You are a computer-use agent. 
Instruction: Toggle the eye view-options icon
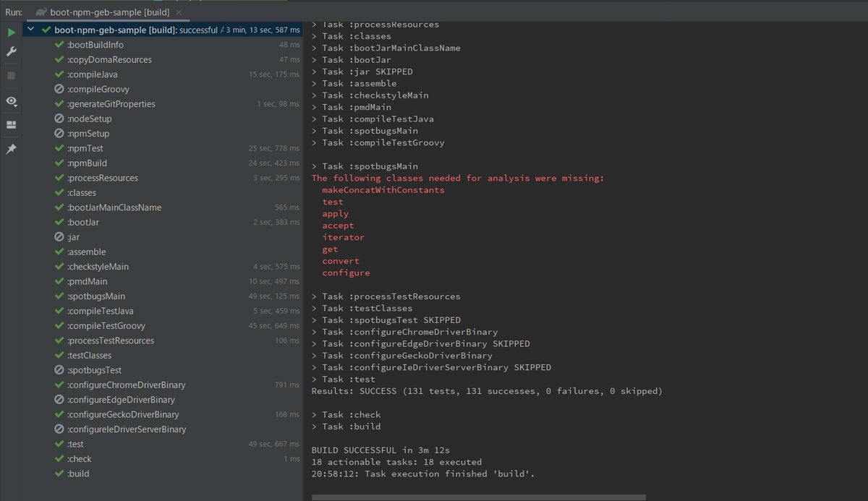coord(11,101)
